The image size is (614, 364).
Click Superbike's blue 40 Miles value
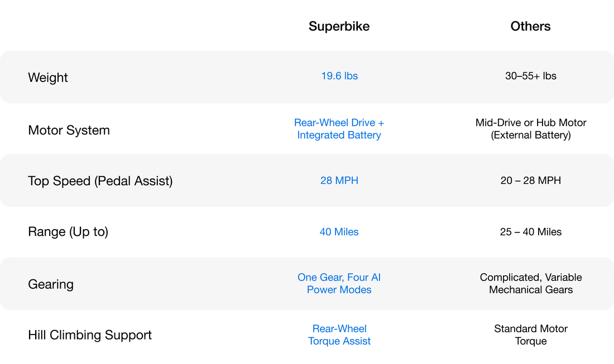click(x=339, y=232)
